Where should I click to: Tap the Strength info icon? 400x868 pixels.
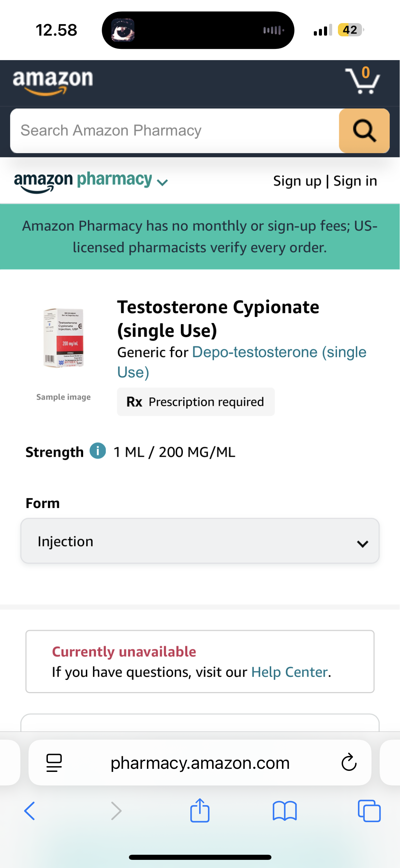point(98,451)
